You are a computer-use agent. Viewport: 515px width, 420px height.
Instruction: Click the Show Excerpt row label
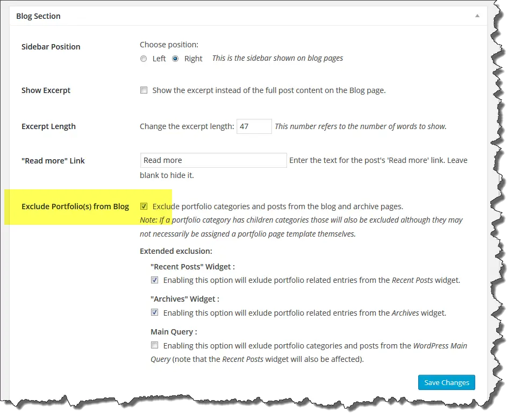click(46, 90)
